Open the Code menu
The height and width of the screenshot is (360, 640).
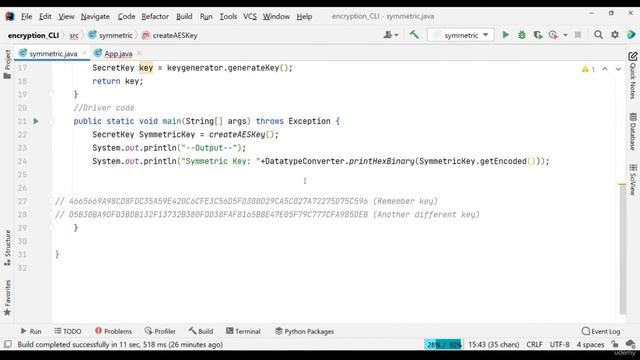pos(126,16)
